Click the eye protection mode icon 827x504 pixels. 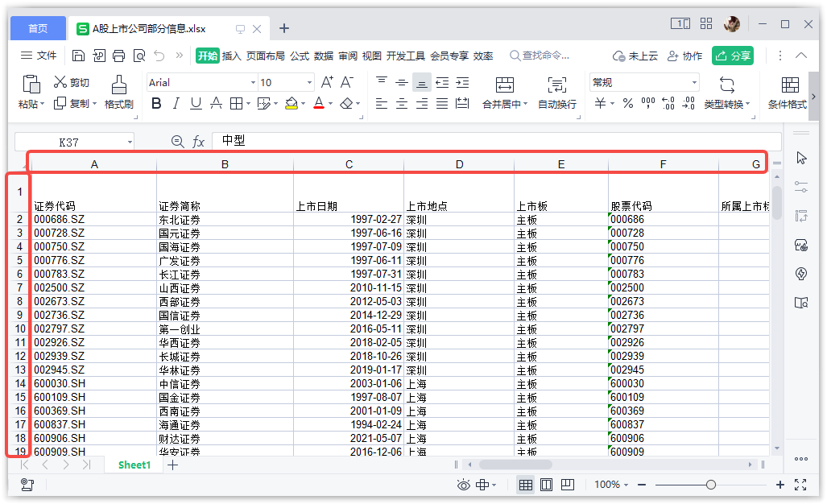(x=463, y=485)
